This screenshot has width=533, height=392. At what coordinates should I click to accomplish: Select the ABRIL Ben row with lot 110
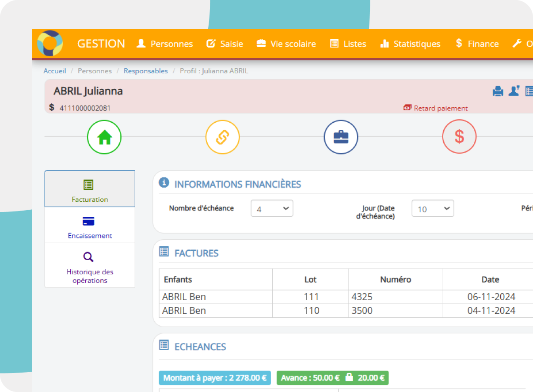pos(346,310)
